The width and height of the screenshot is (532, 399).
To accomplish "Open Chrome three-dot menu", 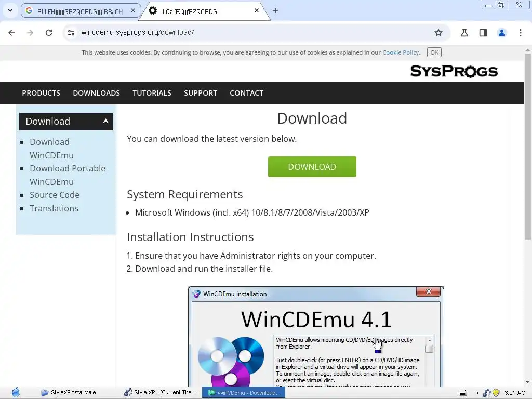I will click(521, 33).
